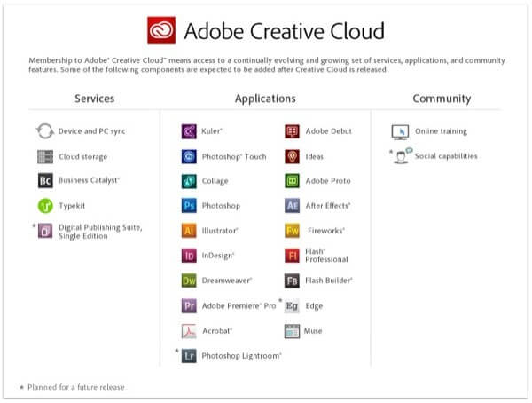Click the 'Flash Builder' text label
The width and height of the screenshot is (532, 403).
point(329,281)
